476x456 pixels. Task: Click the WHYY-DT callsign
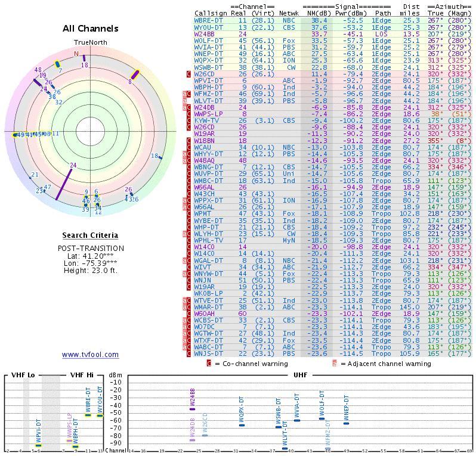209,154
